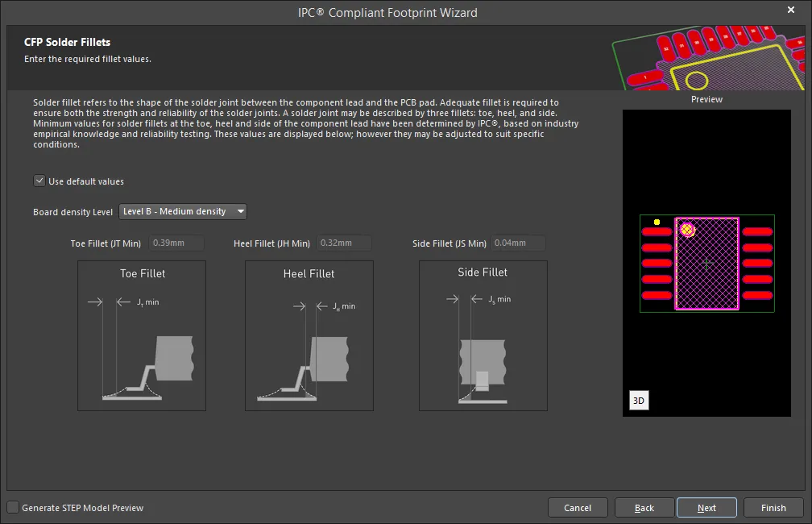Toggle the 3D preview button
The width and height of the screenshot is (812, 524).
(x=639, y=400)
